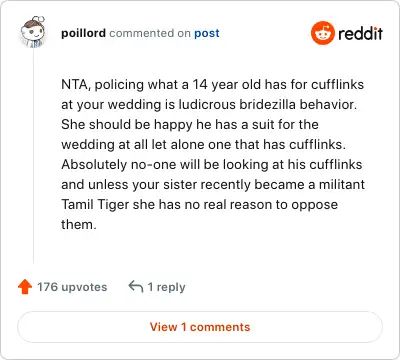
Task: Click the 1 reply label
Action: tap(166, 287)
